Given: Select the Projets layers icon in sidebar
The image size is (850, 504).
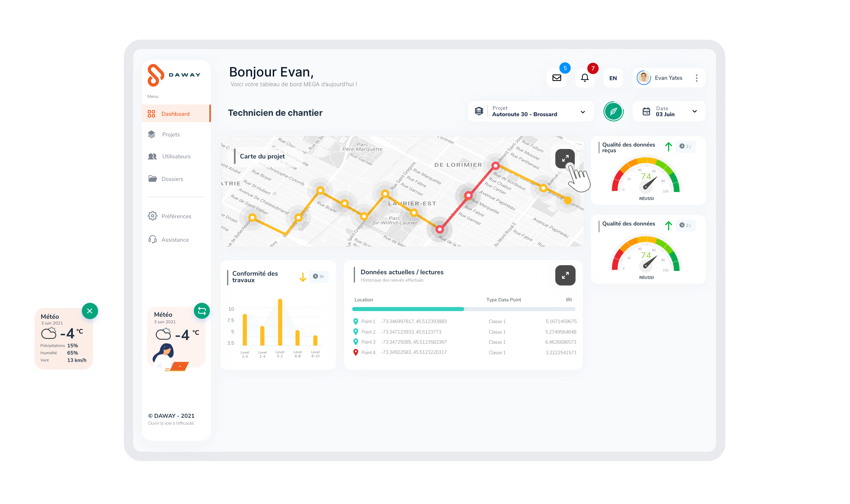Looking at the screenshot, I should (152, 134).
